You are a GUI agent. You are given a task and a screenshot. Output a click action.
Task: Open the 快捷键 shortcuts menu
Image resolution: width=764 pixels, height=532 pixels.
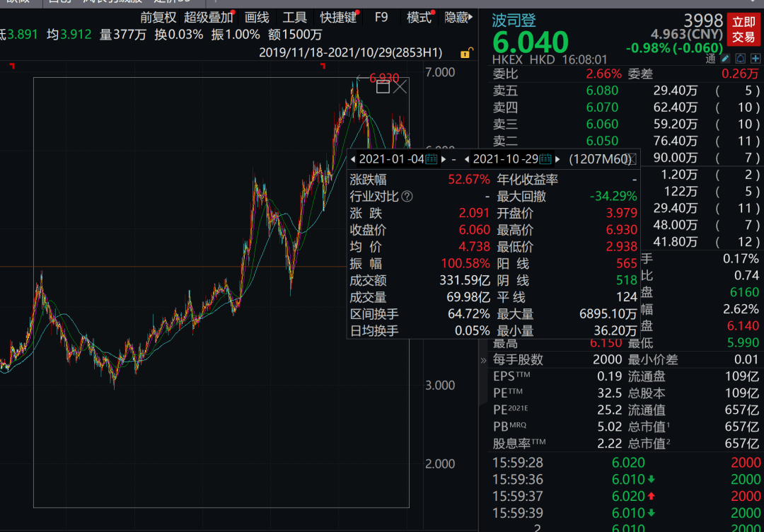339,18
